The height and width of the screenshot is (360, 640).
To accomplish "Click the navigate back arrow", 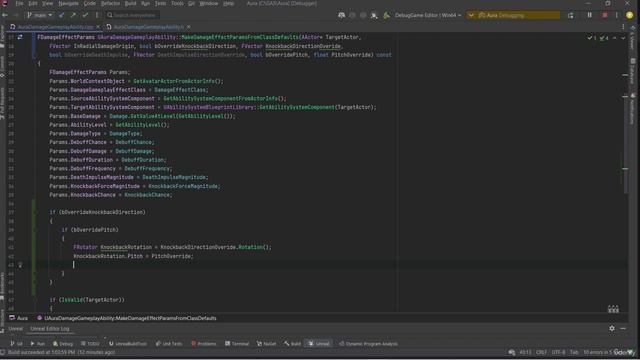I will [x=5, y=15].
